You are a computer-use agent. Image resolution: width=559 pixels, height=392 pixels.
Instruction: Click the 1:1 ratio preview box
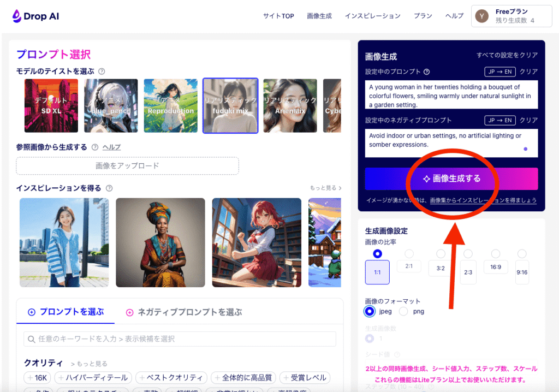(377, 272)
